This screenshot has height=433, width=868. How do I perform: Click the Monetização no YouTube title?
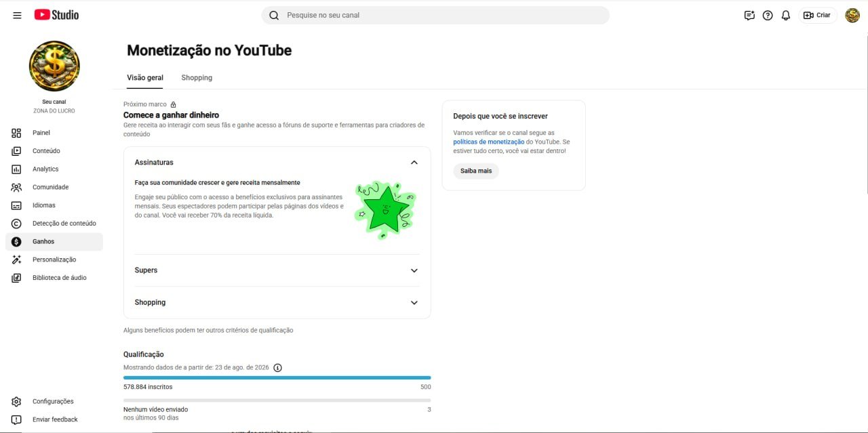point(209,50)
